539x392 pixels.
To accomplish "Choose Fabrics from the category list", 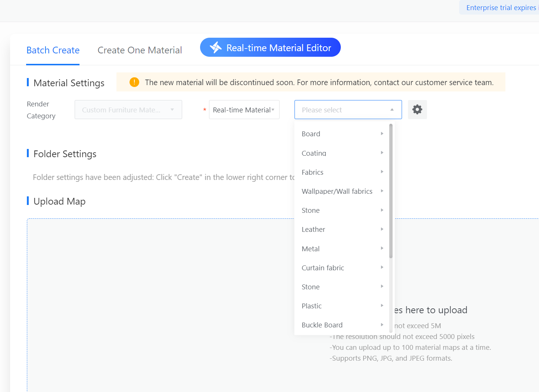I will [x=312, y=172].
